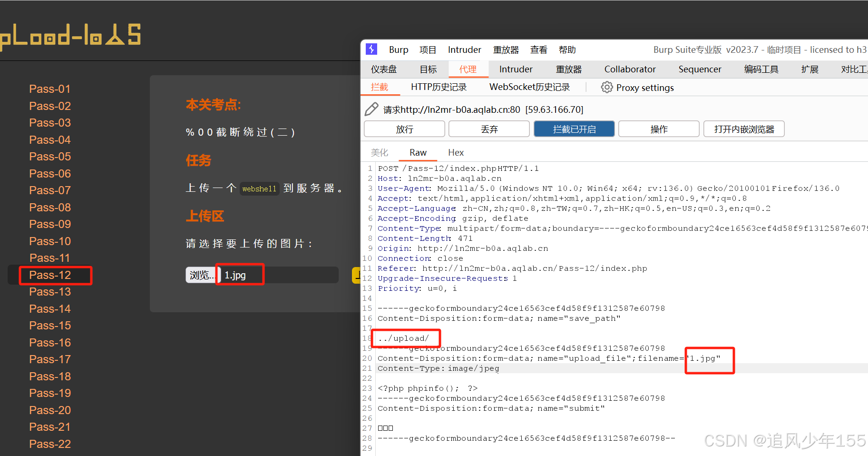Screen dimensions: 868x456
Task: Click the 放行 forward button
Action: pyautogui.click(x=405, y=129)
